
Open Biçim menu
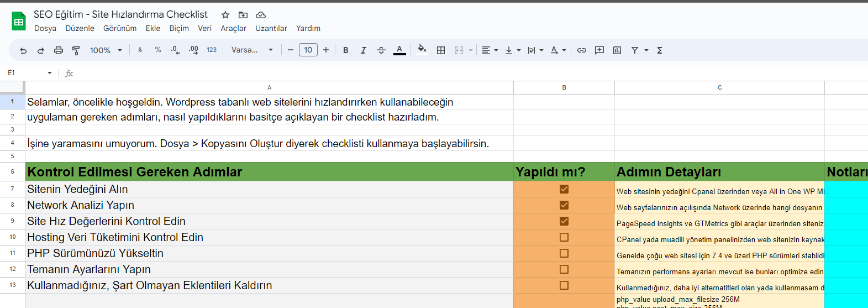(179, 28)
